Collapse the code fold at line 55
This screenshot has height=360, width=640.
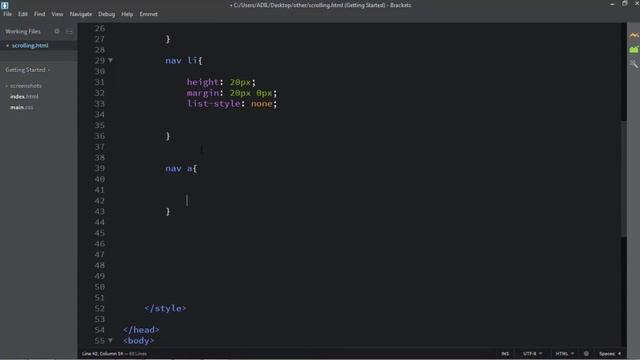110,340
